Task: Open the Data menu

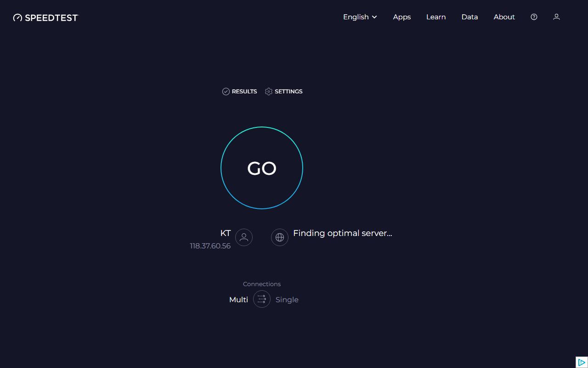Action: pyautogui.click(x=469, y=17)
